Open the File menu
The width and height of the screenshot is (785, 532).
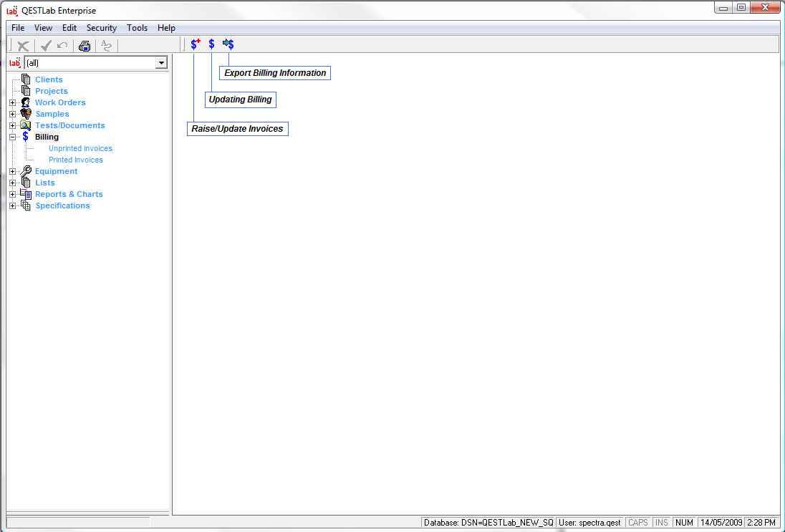(18, 28)
